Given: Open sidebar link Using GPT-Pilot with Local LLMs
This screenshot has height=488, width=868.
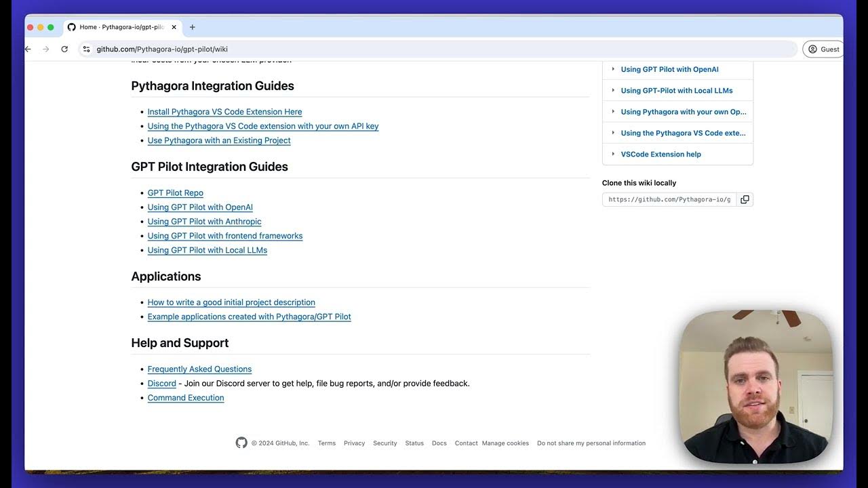Looking at the screenshot, I should tap(677, 90).
